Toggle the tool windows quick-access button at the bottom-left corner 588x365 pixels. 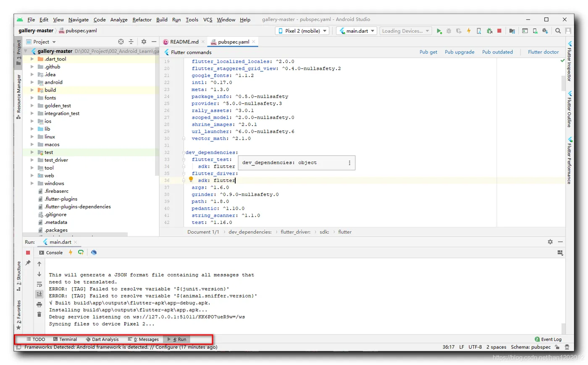18,347
